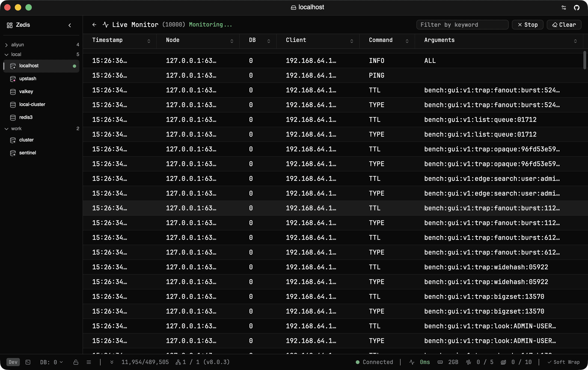Click TTL row argument trap:look:ADMIN-USER…
588x370 pixels.
[490, 326]
